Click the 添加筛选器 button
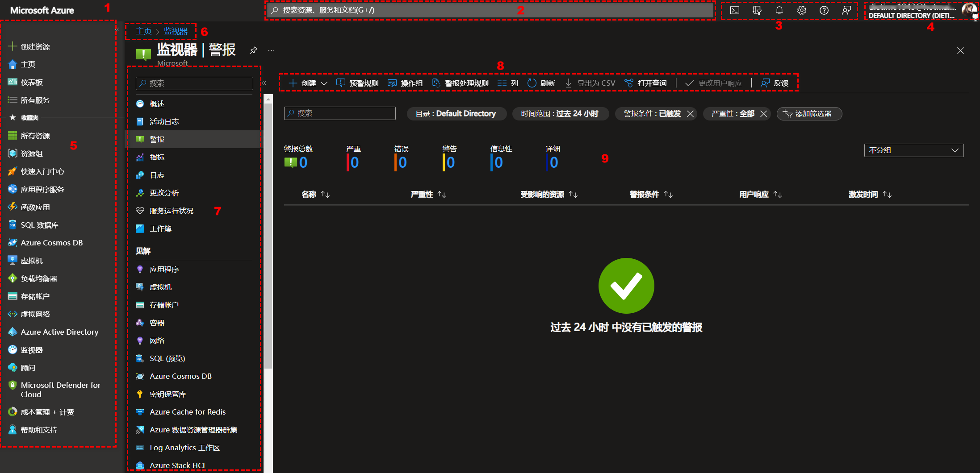 pos(809,114)
